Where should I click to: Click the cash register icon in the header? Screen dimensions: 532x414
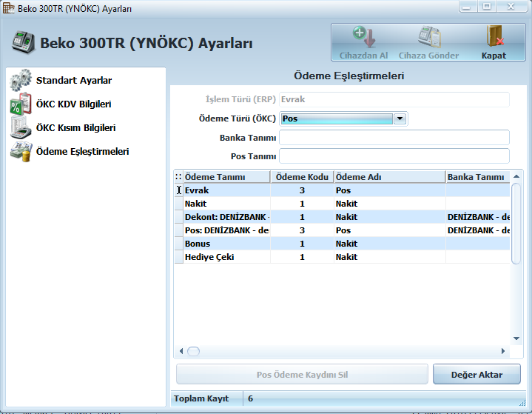24,42
